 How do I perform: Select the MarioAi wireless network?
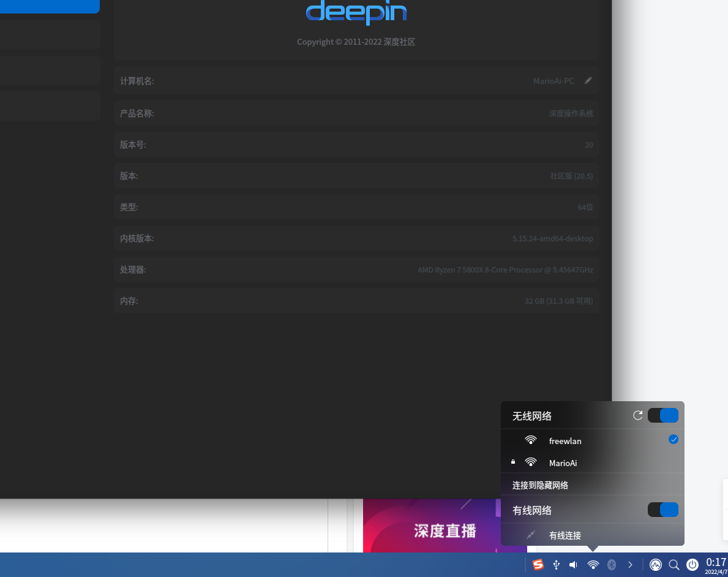(x=593, y=462)
